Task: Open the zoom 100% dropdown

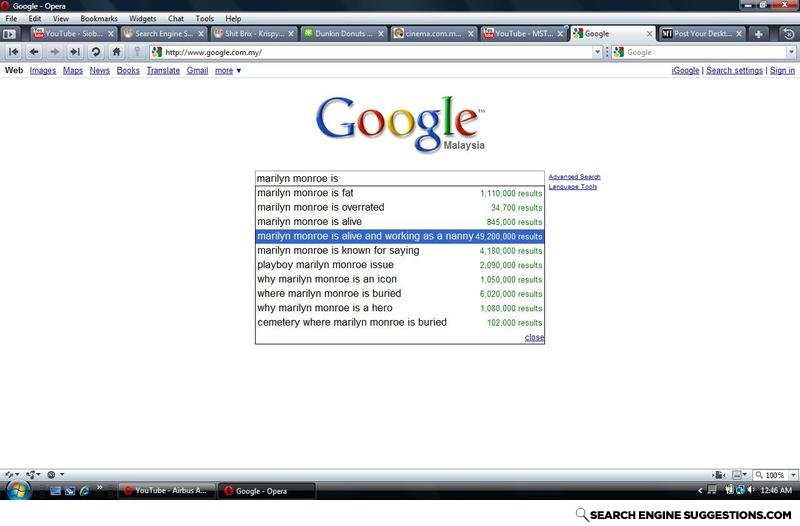Action: click(x=793, y=475)
